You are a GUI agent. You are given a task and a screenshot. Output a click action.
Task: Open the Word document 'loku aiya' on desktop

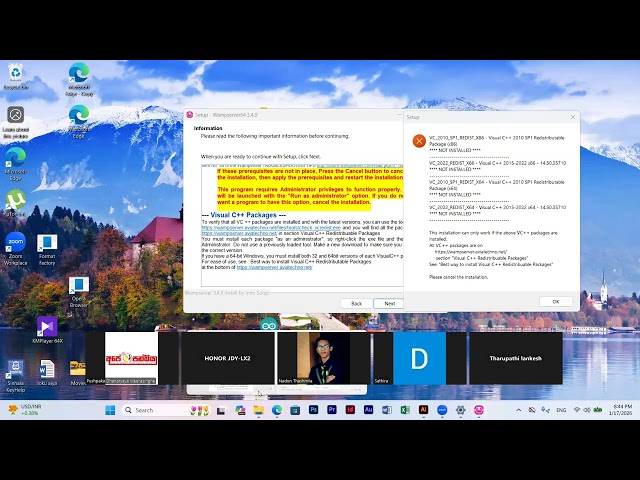(47, 372)
